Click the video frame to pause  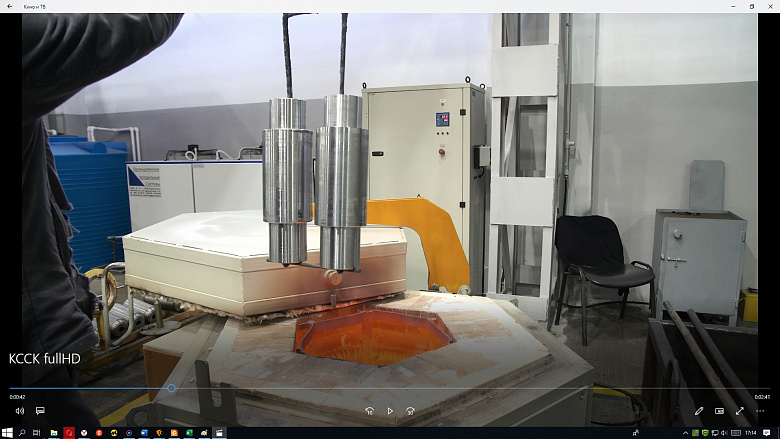pos(390,200)
